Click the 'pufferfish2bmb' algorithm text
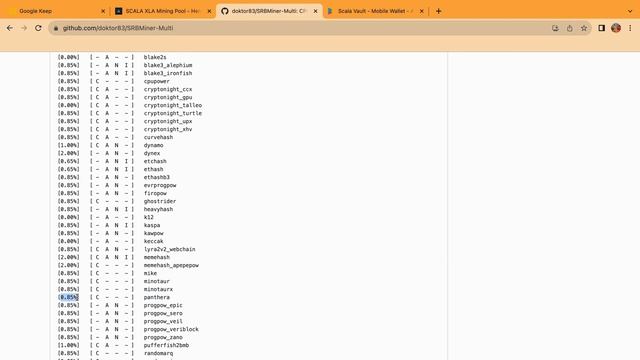 (166, 345)
